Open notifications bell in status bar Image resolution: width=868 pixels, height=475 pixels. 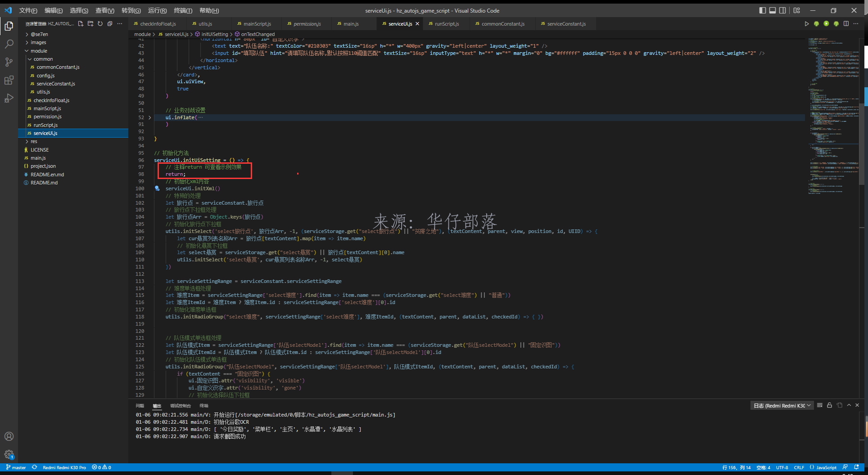tap(856, 467)
